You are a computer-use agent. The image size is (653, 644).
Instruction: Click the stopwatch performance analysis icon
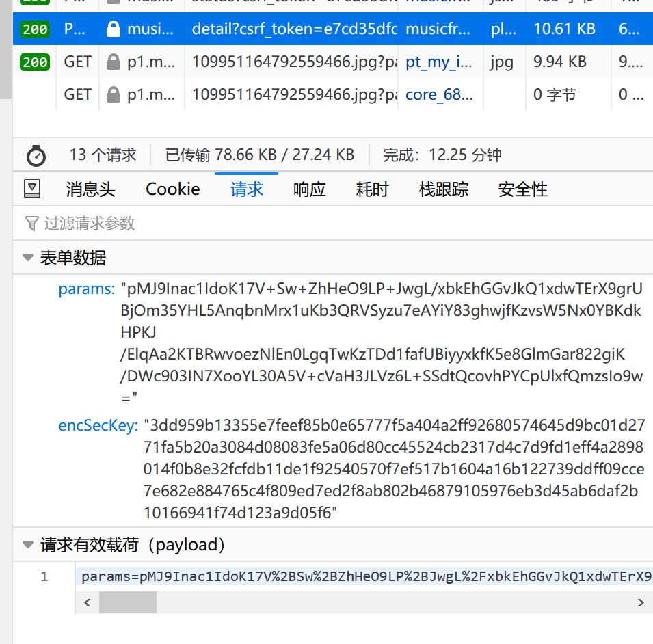pos(36,155)
